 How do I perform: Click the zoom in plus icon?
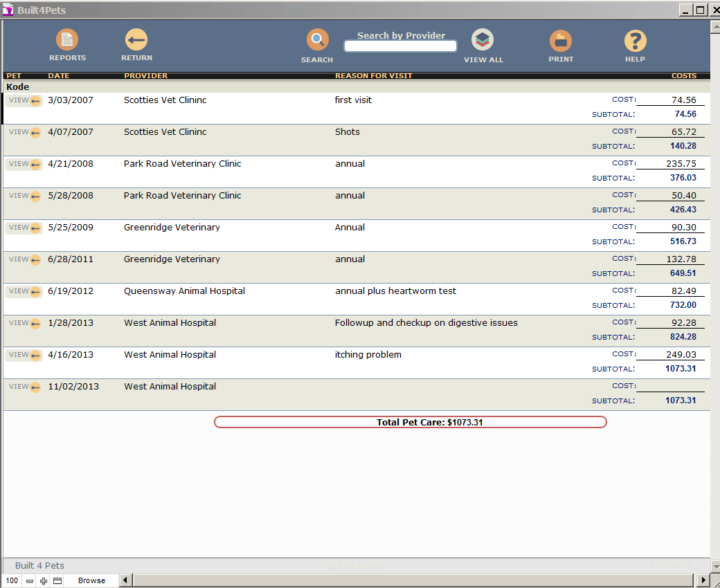(x=44, y=581)
